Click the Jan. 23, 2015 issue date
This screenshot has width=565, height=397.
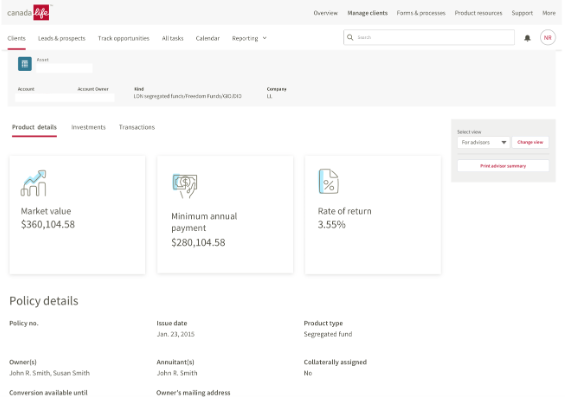click(175, 334)
